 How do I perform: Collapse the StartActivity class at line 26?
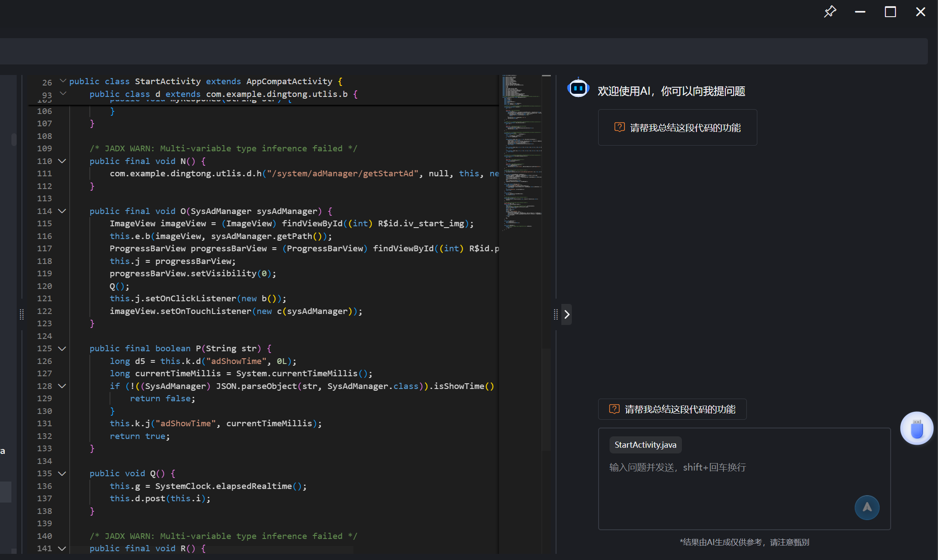[63, 81]
